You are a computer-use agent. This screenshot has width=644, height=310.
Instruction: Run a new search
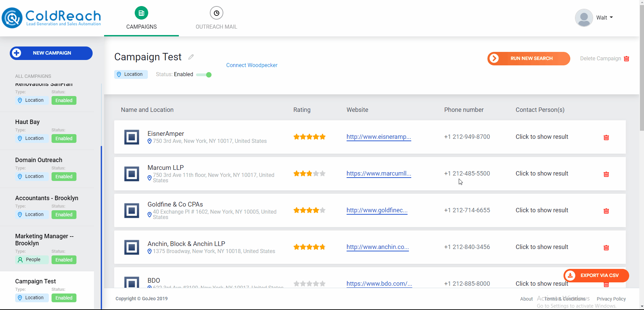(529, 59)
